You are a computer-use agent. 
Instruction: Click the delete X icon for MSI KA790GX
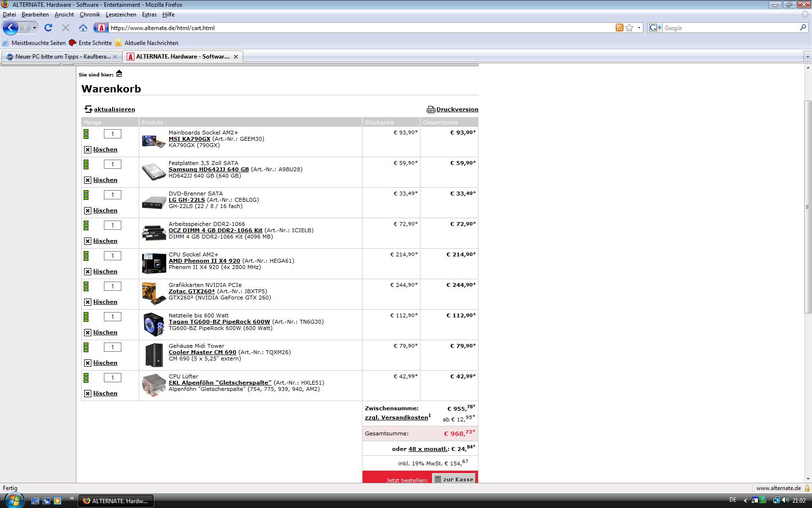(x=87, y=149)
